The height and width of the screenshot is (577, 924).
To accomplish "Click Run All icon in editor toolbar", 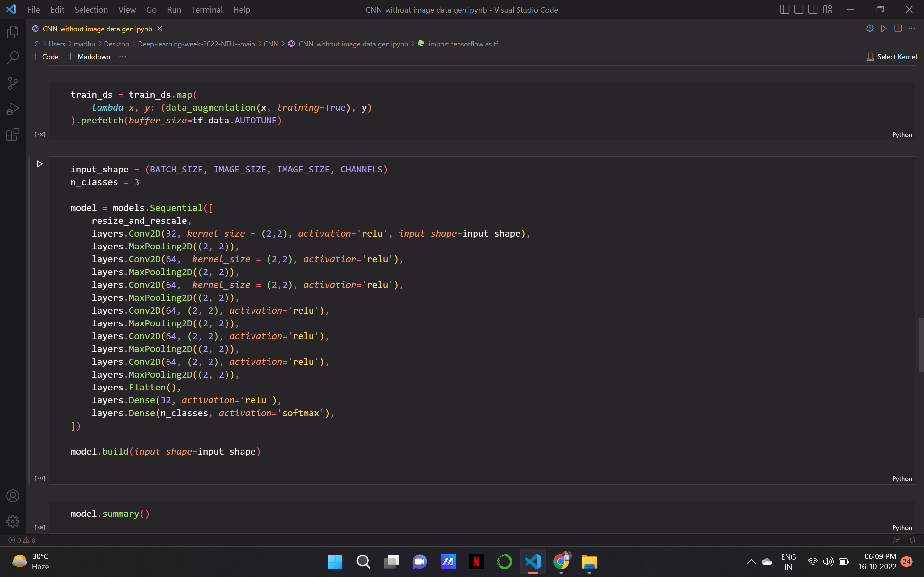I will (884, 29).
